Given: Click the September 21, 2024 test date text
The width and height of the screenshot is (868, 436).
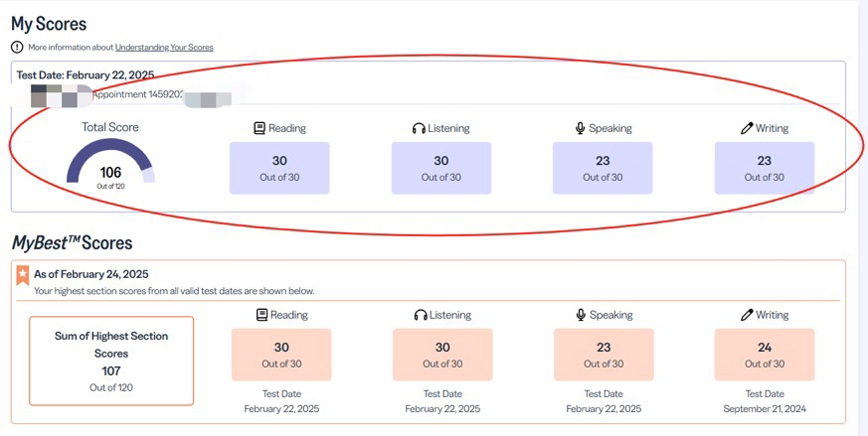Looking at the screenshot, I should 764,408.
